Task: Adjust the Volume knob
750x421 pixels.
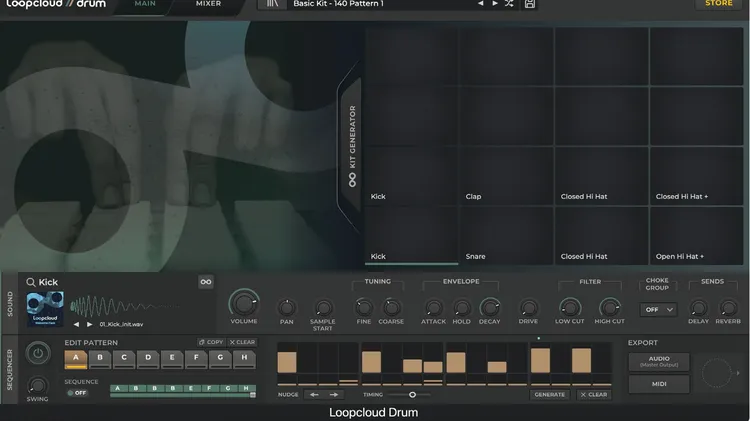Action: click(244, 303)
